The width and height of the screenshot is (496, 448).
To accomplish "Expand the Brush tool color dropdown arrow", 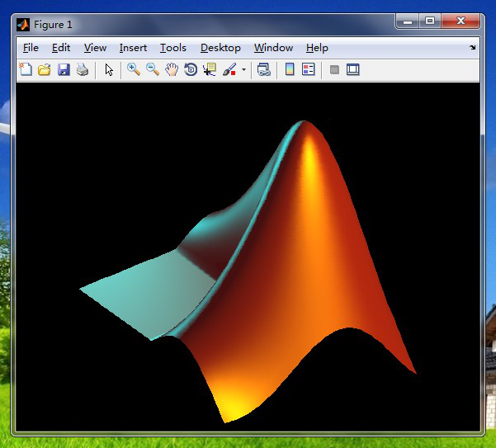I will [243, 70].
